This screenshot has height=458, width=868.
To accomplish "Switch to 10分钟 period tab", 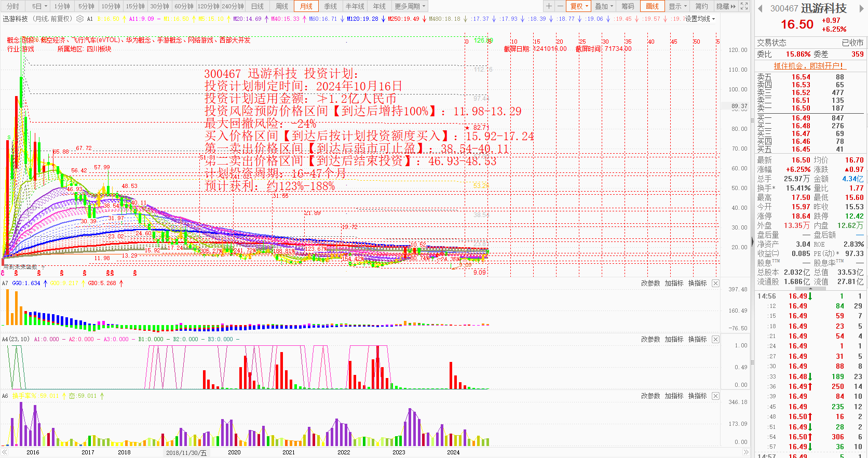I will tap(111, 6).
